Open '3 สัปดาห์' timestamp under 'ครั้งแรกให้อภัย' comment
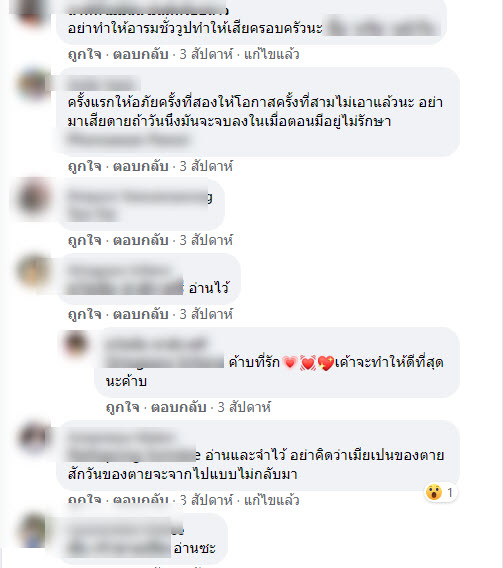Viewport: 503px width, 568px height. (206, 166)
